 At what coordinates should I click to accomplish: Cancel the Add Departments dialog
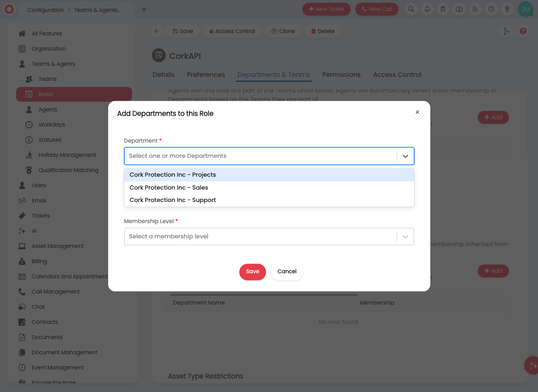tap(287, 271)
